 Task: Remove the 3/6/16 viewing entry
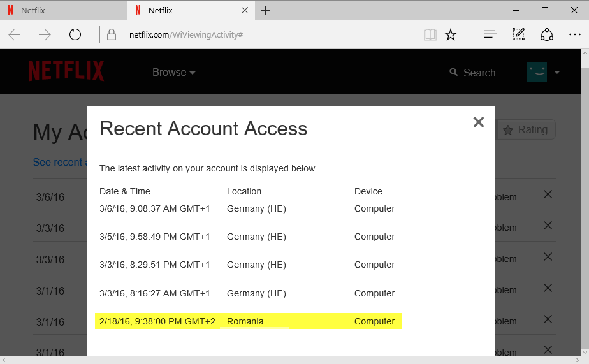(548, 194)
